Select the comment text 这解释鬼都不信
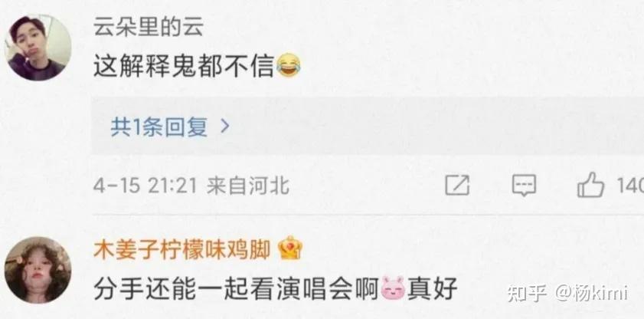The width and height of the screenshot is (644, 319). point(184,67)
